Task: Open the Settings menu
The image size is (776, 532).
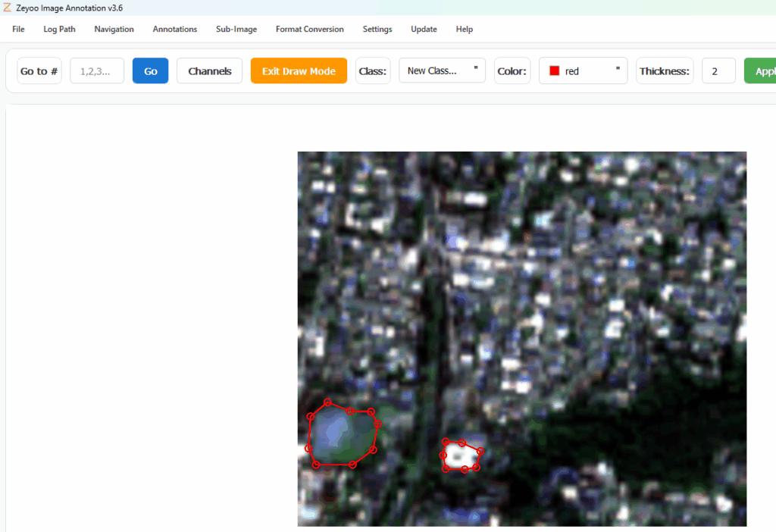Action: point(377,30)
